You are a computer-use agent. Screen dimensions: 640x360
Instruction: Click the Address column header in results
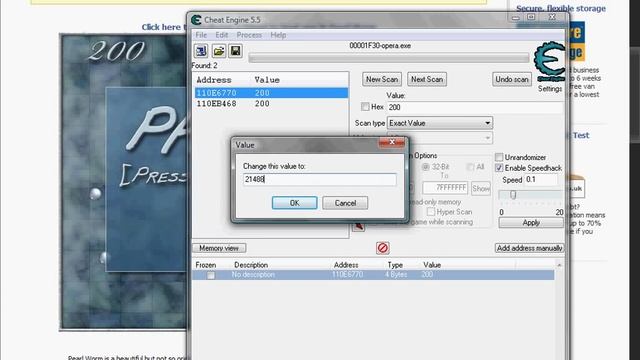tap(214, 80)
